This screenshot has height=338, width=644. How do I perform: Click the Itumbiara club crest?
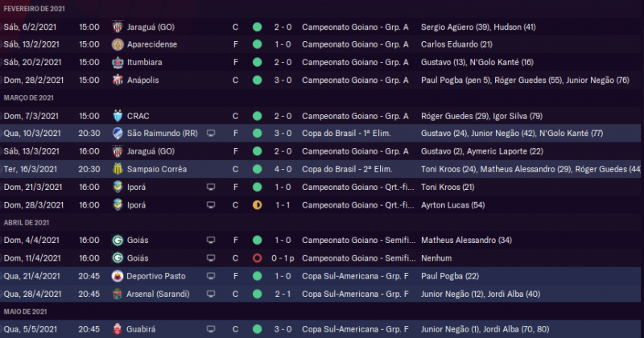click(x=118, y=62)
